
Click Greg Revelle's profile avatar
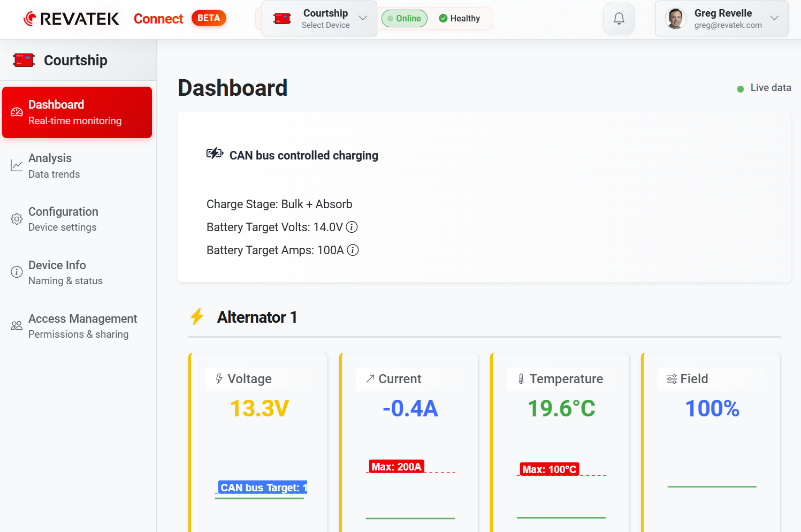(675, 19)
